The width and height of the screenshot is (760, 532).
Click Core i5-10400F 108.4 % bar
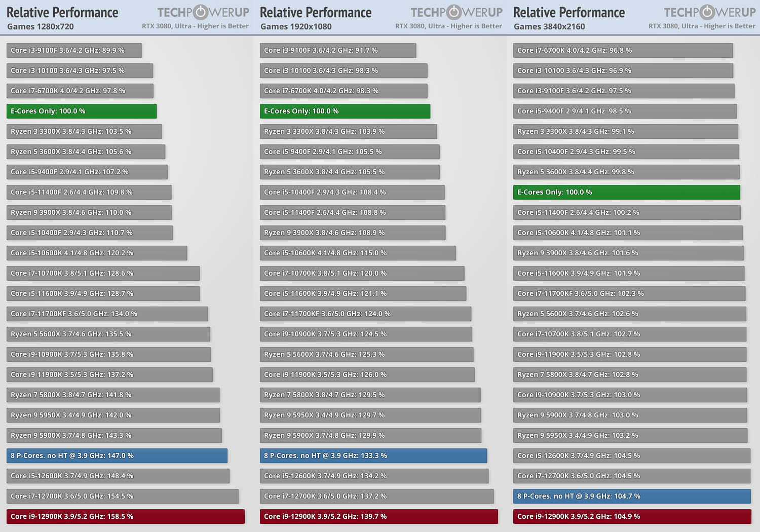pos(352,192)
